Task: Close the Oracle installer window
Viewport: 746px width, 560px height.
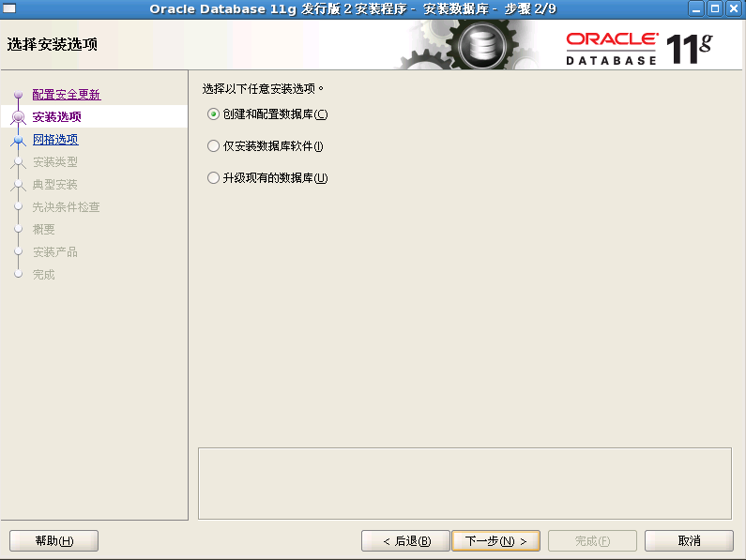Action: click(x=734, y=8)
